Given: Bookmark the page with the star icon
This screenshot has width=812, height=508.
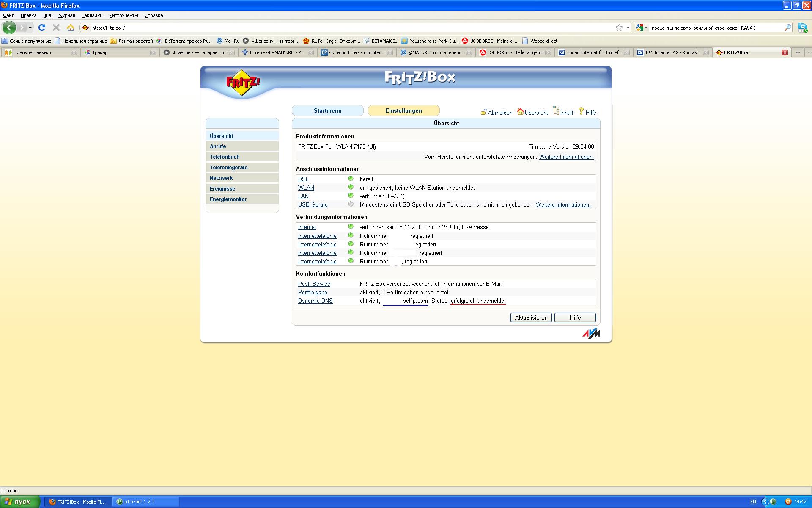Looking at the screenshot, I should [619, 28].
